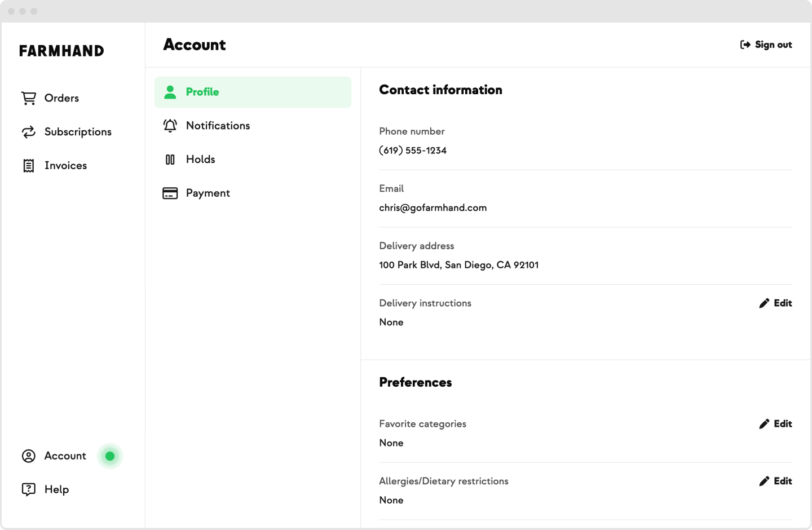
Task: Click the Allergies/Dietary restrictions label
Action: pos(444,482)
